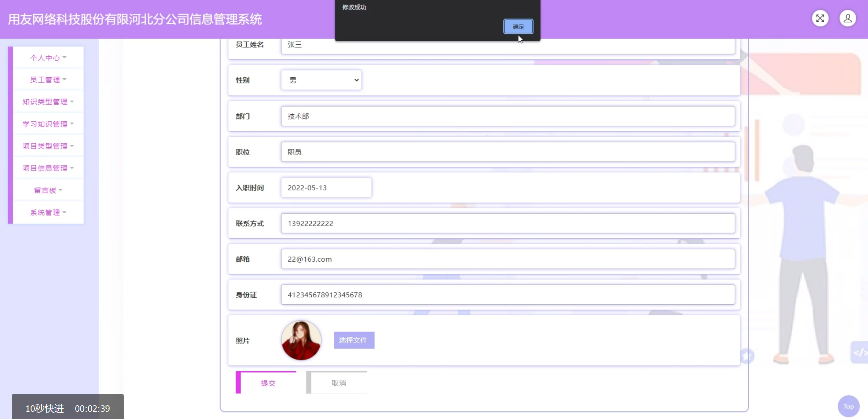This screenshot has width=868, height=419.
Task: Click 选择文件 to upload photo
Action: tap(354, 340)
